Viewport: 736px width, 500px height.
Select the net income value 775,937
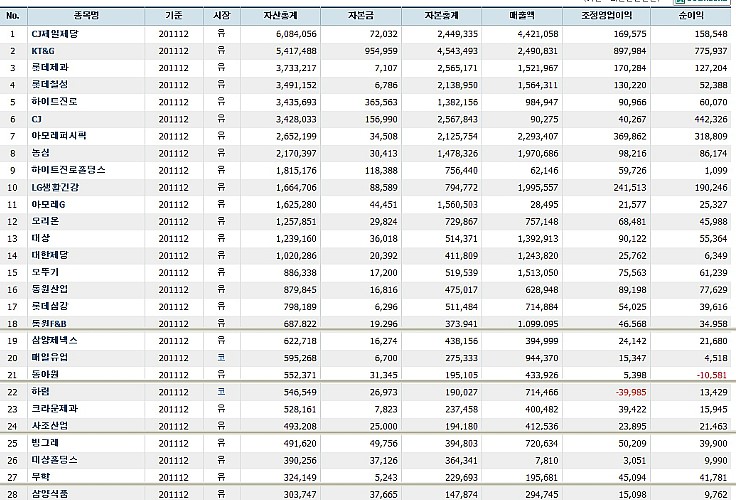click(x=711, y=51)
